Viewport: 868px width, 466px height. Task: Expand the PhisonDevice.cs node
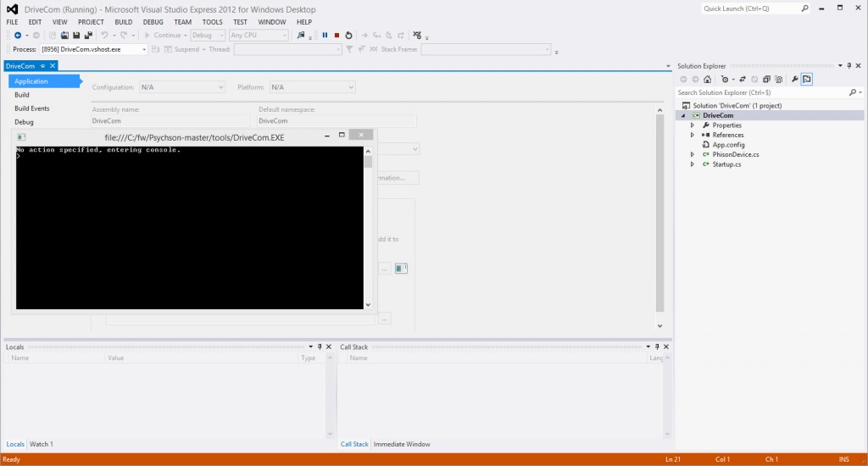[x=692, y=155]
